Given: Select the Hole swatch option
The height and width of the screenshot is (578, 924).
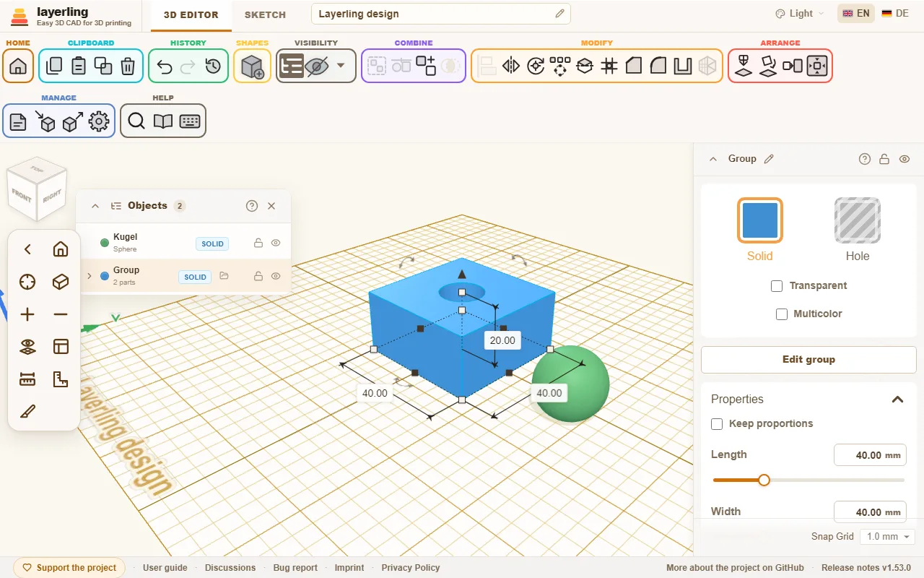Looking at the screenshot, I should 858,220.
